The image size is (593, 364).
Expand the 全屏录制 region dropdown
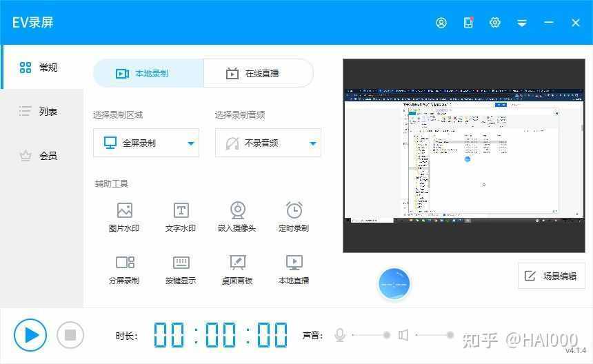[x=146, y=143]
